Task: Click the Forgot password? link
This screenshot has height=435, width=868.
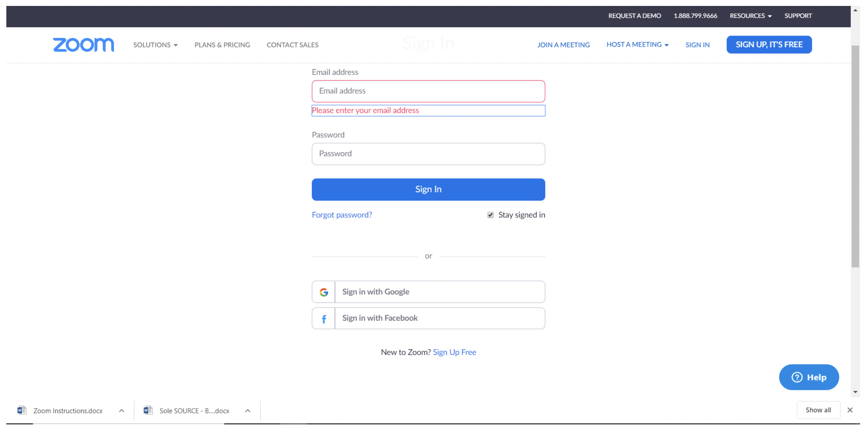Action: [342, 215]
